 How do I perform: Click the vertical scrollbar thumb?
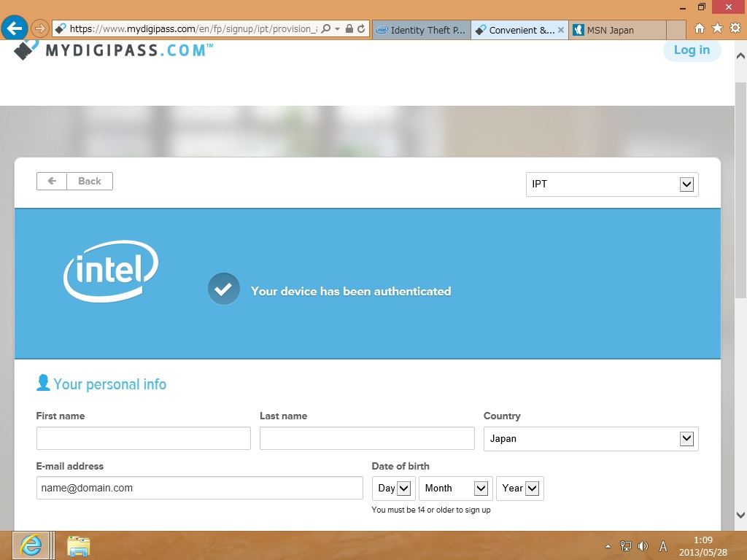(741, 190)
